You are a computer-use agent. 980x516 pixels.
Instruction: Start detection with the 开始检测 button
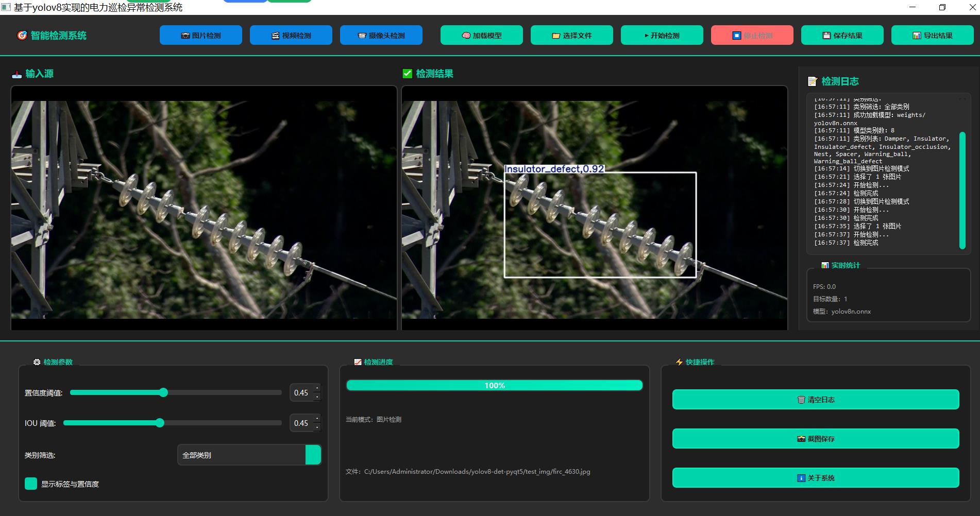(662, 35)
